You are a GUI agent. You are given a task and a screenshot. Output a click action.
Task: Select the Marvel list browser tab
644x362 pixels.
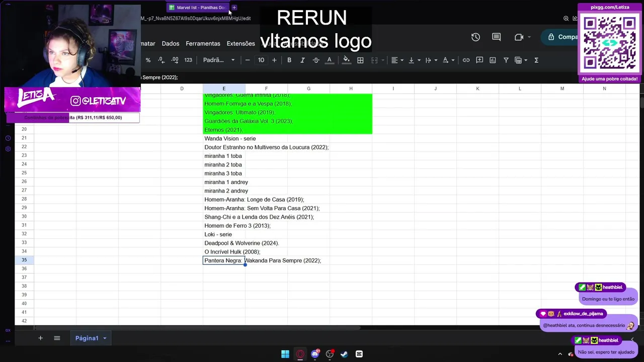click(198, 8)
